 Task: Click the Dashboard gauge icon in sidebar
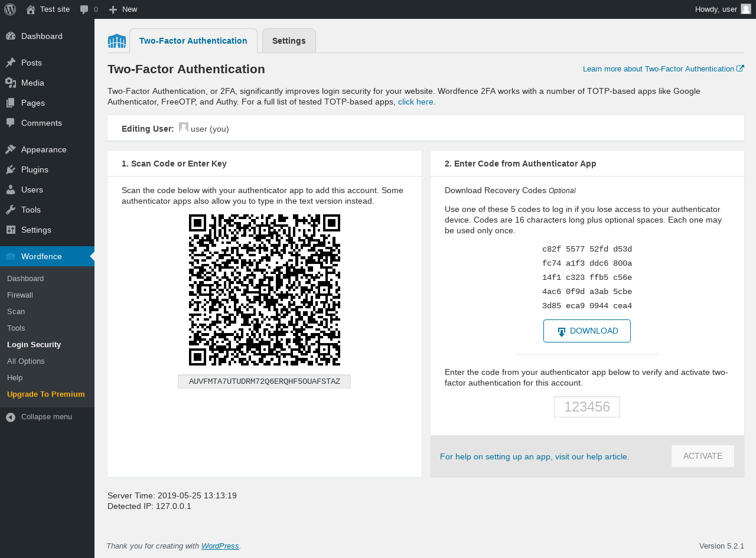pos(11,36)
